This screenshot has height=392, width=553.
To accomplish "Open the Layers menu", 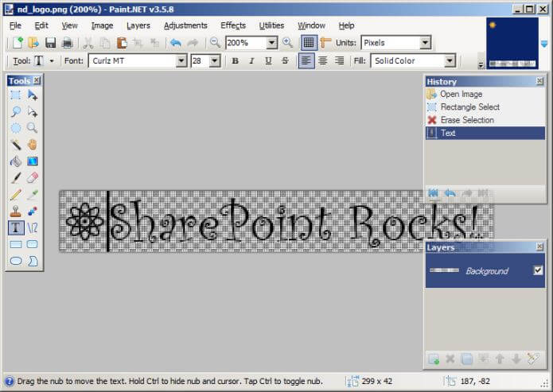I will tap(138, 25).
